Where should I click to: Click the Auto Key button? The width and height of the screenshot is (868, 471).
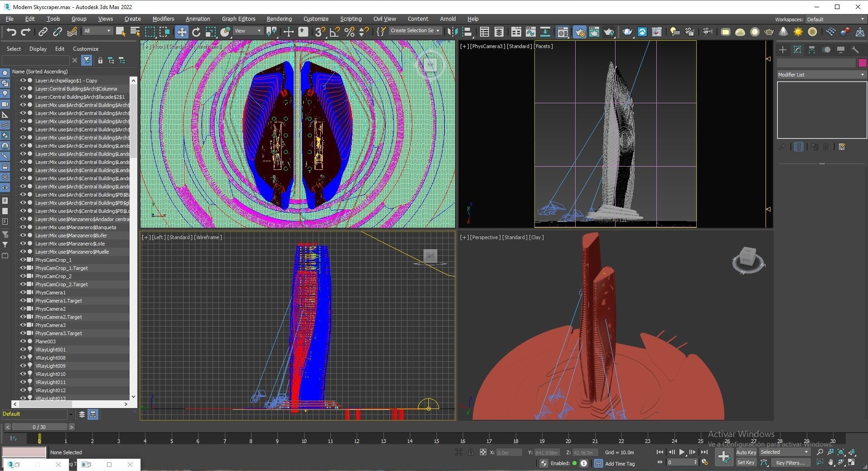click(x=746, y=452)
